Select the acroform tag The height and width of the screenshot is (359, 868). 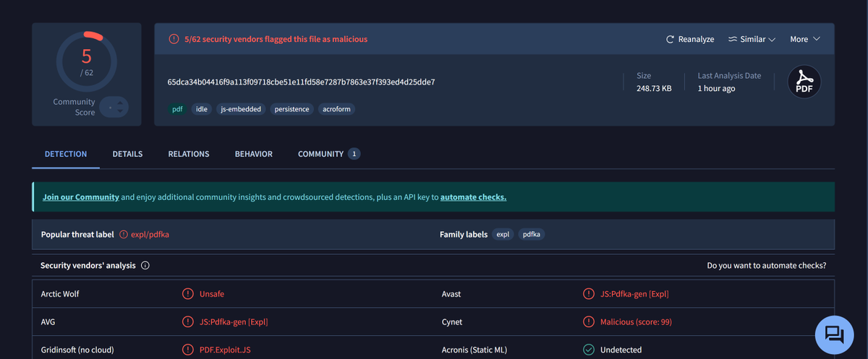click(x=336, y=109)
